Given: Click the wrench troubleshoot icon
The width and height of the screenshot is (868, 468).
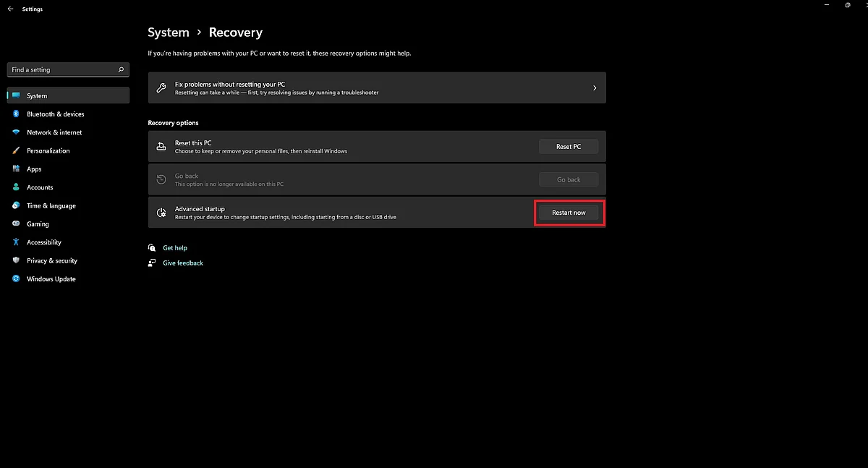Looking at the screenshot, I should pyautogui.click(x=161, y=88).
